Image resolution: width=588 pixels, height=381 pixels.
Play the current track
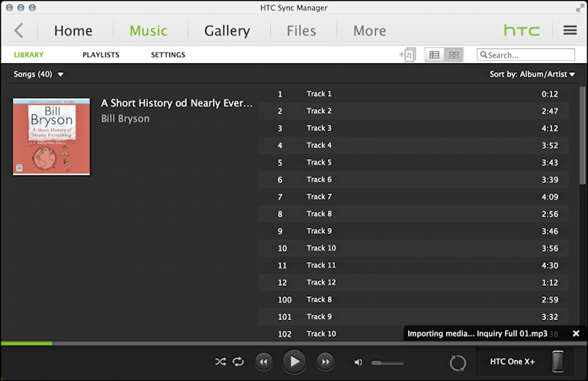click(294, 361)
